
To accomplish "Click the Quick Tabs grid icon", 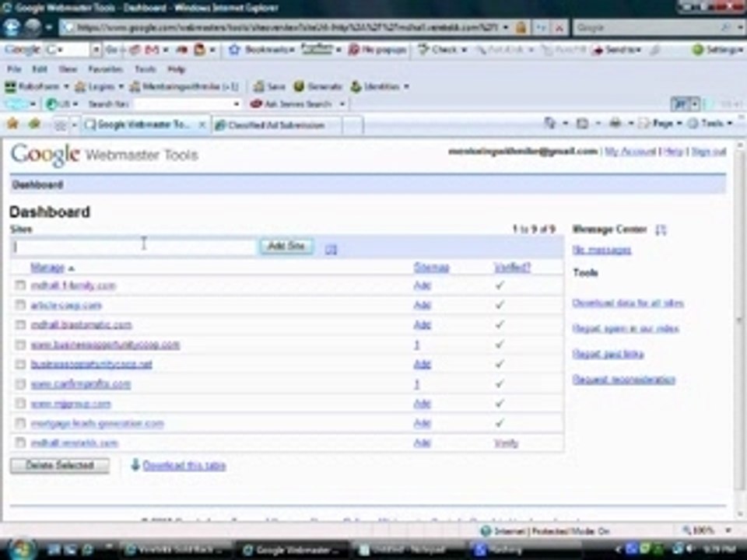I will pyautogui.click(x=60, y=125).
